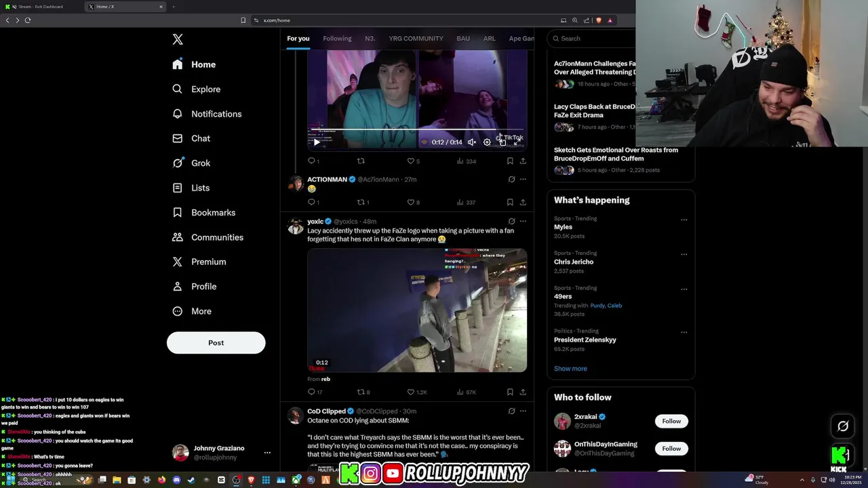Viewport: 868px width, 488px height.
Task: Open the Explore page
Action: [x=197, y=89]
